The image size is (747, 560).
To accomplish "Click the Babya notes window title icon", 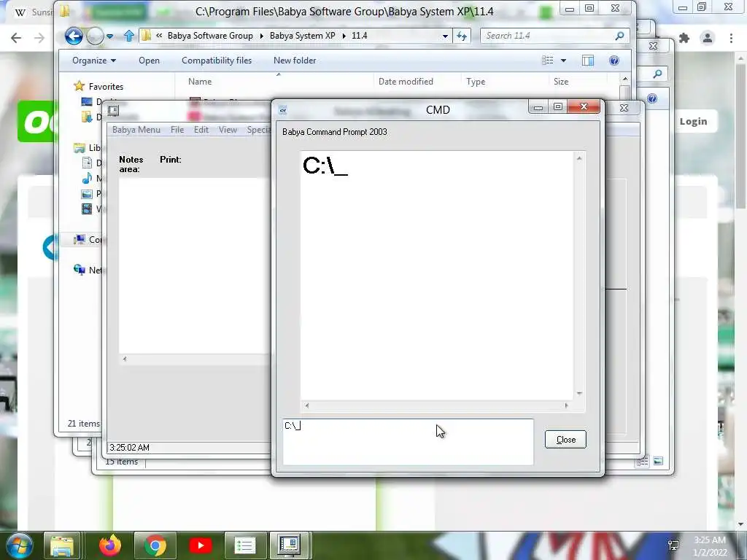I will coord(113,111).
